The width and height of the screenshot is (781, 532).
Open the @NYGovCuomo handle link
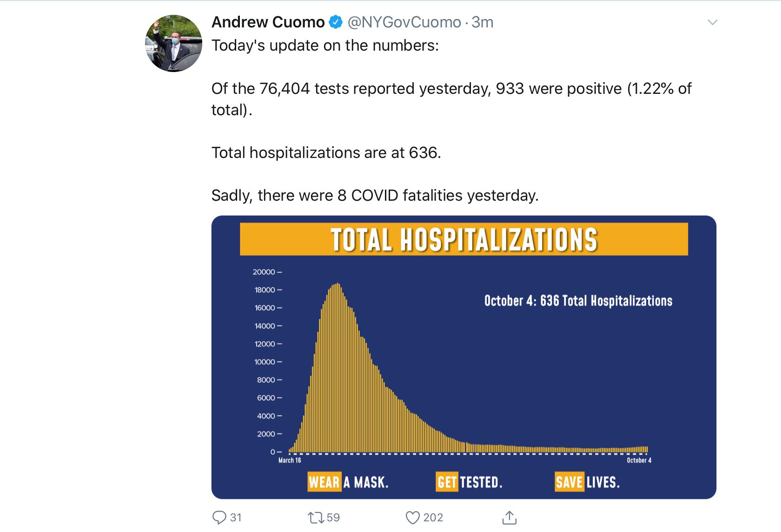(x=404, y=22)
